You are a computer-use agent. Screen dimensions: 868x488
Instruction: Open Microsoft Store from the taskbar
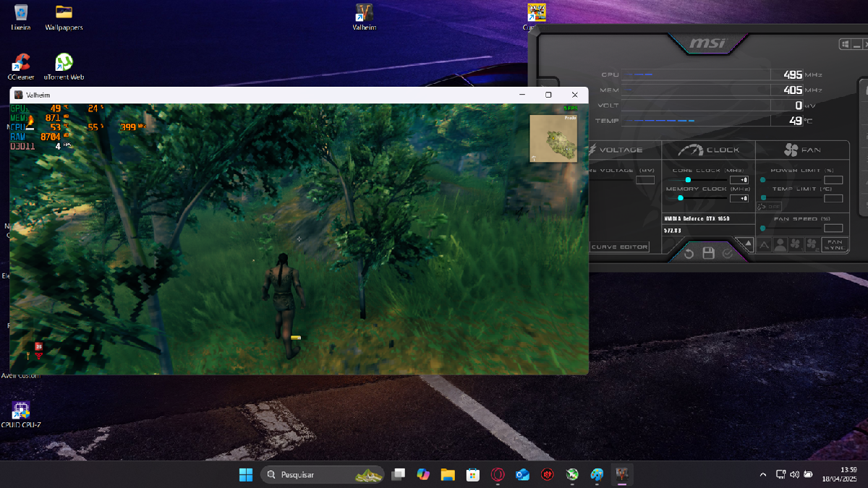pos(472,475)
